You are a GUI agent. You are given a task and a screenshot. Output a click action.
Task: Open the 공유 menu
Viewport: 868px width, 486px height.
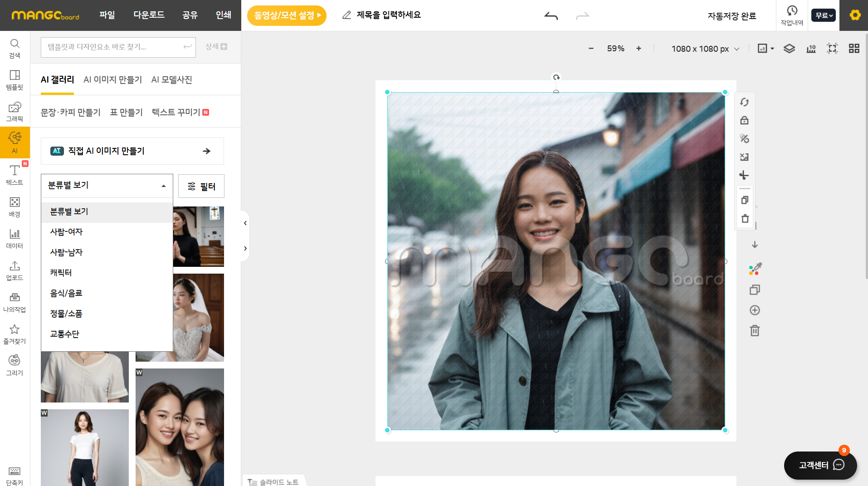click(x=190, y=15)
